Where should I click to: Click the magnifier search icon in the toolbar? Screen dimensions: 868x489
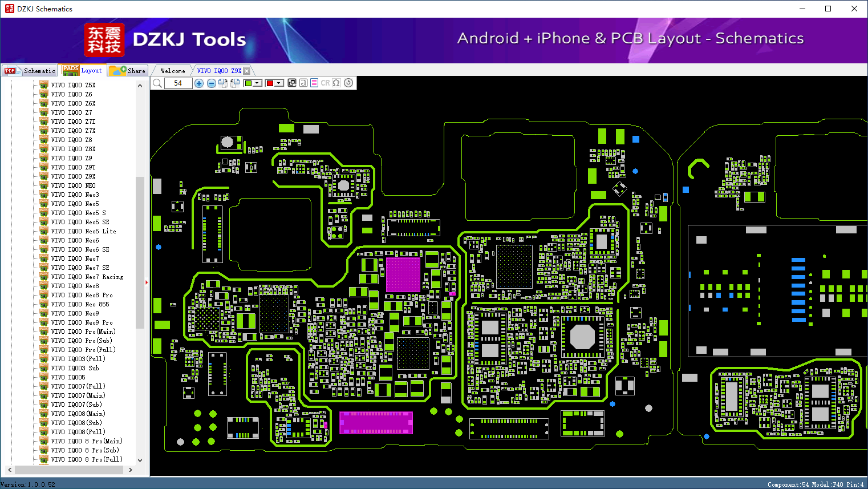[157, 83]
